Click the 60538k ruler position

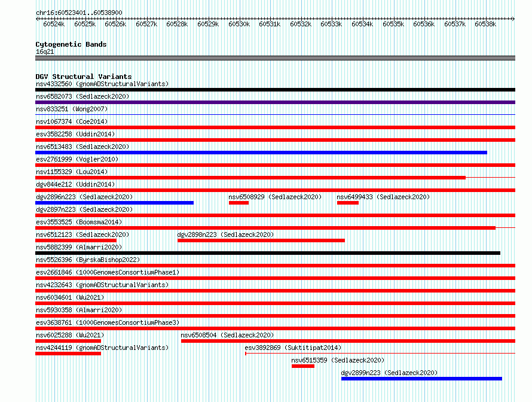pos(485,24)
